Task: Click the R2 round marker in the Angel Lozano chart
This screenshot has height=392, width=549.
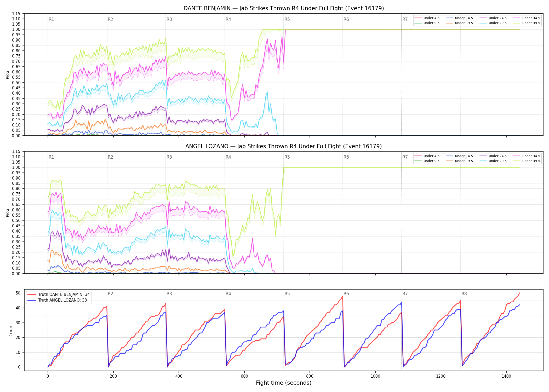Action: [x=110, y=157]
